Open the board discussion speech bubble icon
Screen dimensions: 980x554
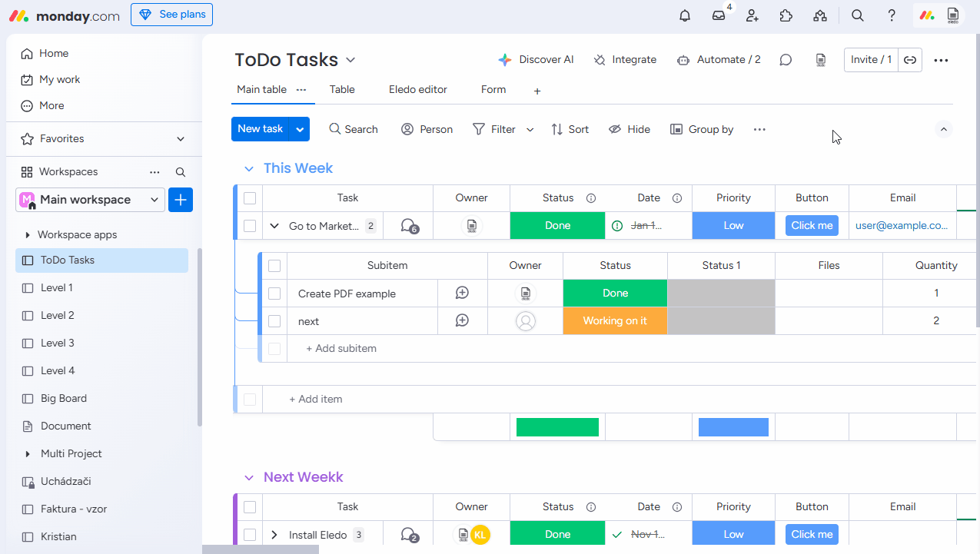point(786,60)
